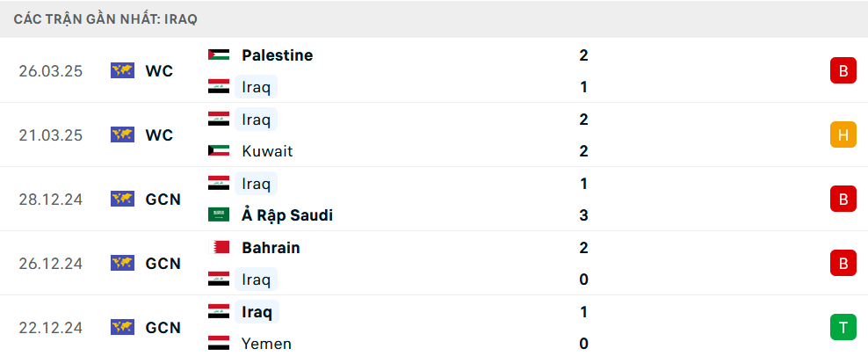Click the GCN label for 26.12.24 match
868x356 pixels.
click(x=163, y=264)
